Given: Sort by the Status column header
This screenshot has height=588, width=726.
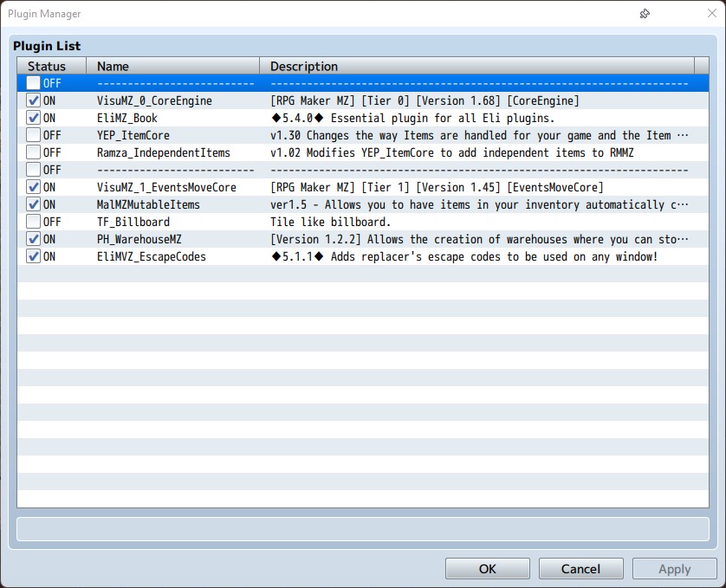Looking at the screenshot, I should pyautogui.click(x=52, y=66).
